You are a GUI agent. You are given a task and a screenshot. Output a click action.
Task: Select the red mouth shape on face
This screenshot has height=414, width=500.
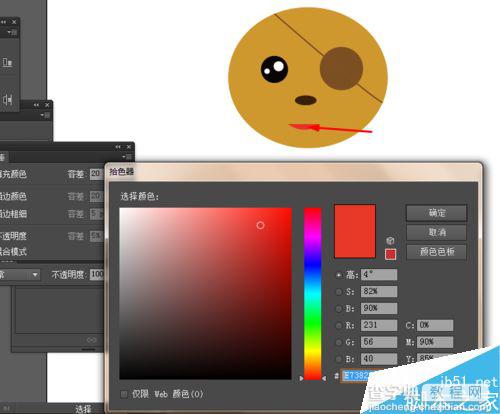(302, 127)
